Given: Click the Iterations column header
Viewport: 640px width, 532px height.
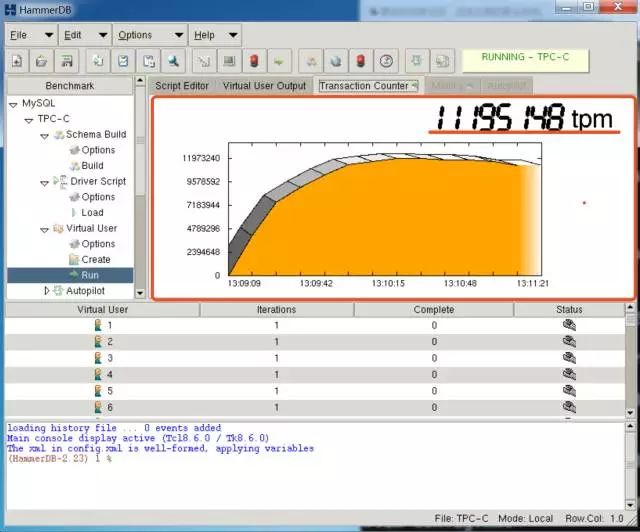Looking at the screenshot, I should point(276,309).
